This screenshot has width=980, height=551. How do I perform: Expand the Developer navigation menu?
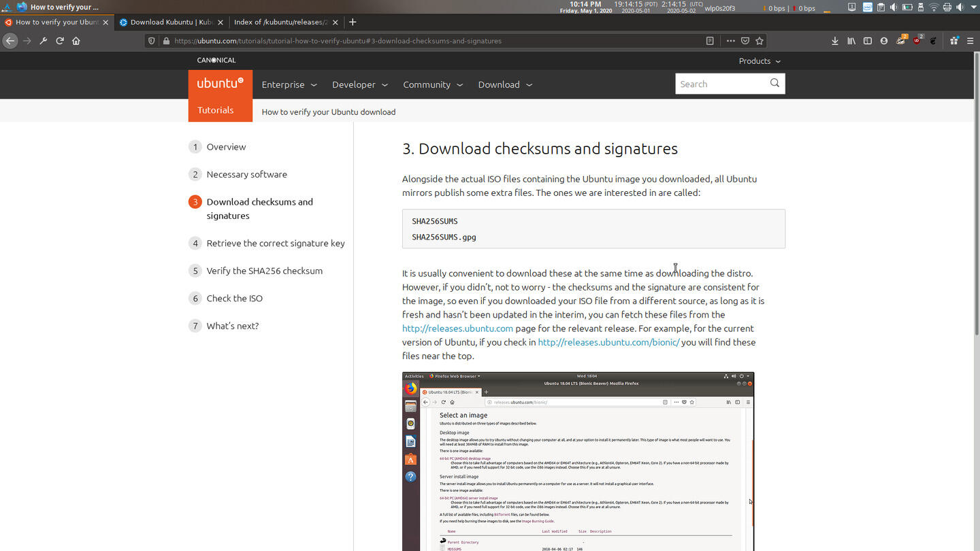360,84
